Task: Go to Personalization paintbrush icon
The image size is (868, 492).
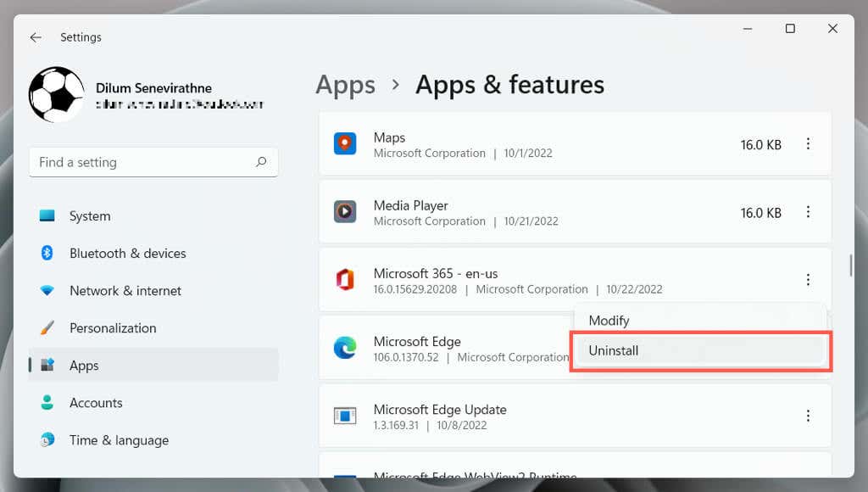Action: click(x=47, y=328)
